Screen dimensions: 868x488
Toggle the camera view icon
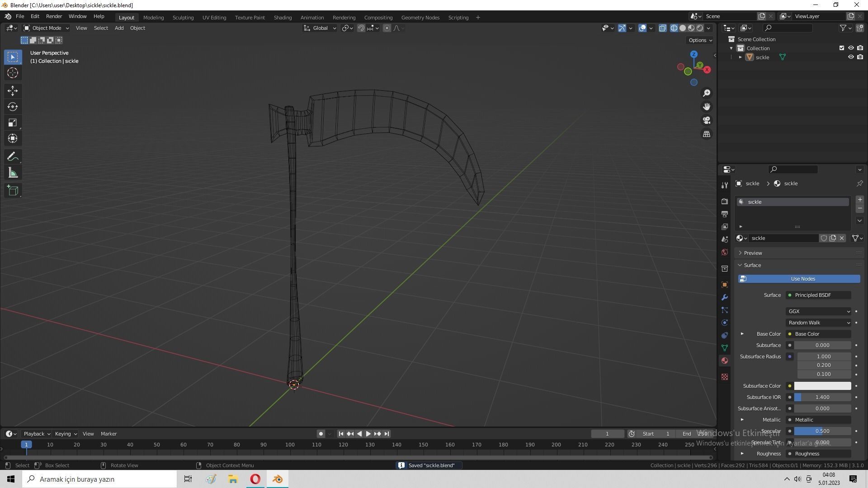707,120
